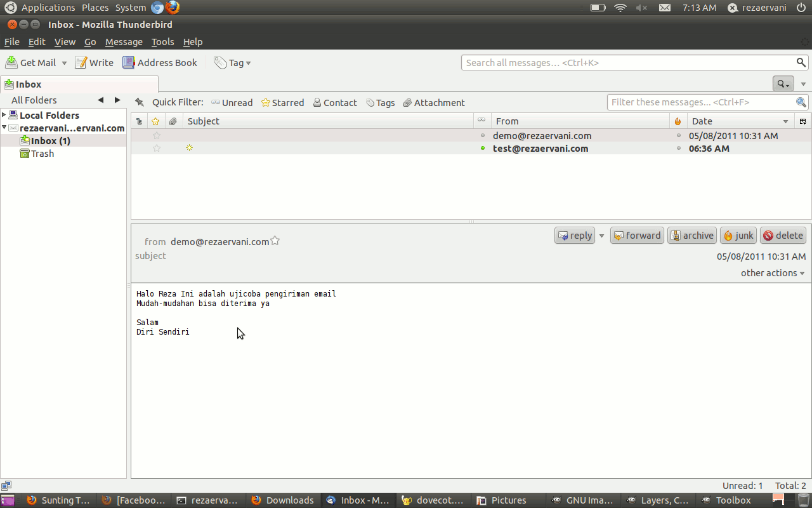This screenshot has width=812, height=508.
Task: Switch to next folder pane view
Action: click(x=117, y=100)
